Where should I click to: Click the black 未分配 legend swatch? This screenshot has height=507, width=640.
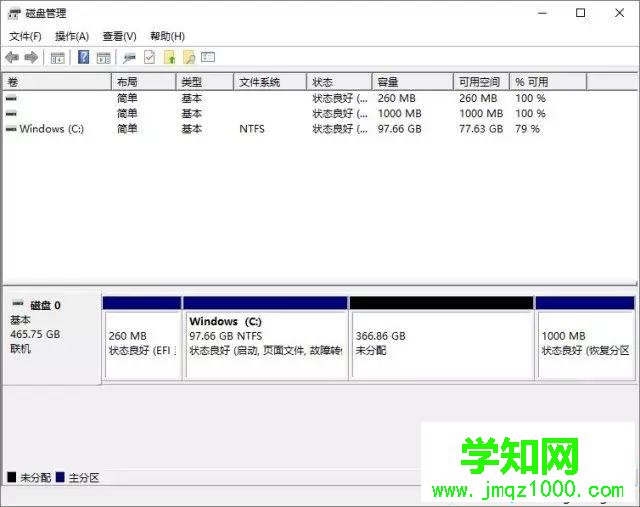(x=12, y=477)
